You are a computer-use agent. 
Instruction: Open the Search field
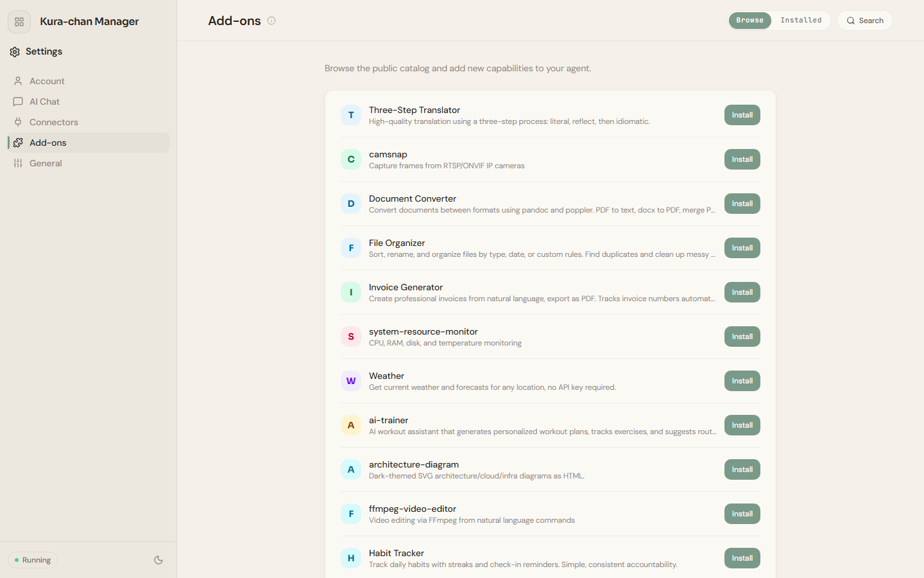tap(864, 21)
